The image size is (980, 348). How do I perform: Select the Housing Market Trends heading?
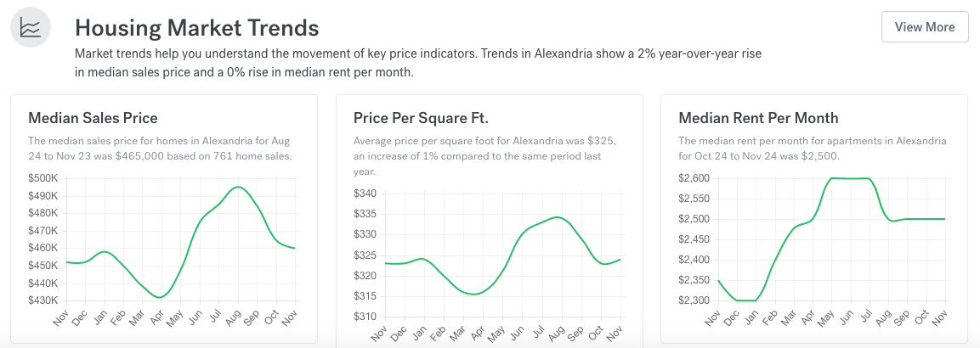tap(196, 28)
